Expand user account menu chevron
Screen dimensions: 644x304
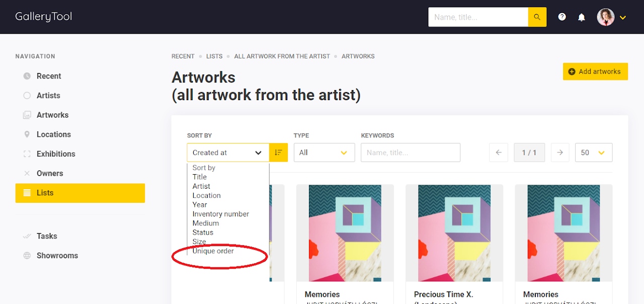623,18
